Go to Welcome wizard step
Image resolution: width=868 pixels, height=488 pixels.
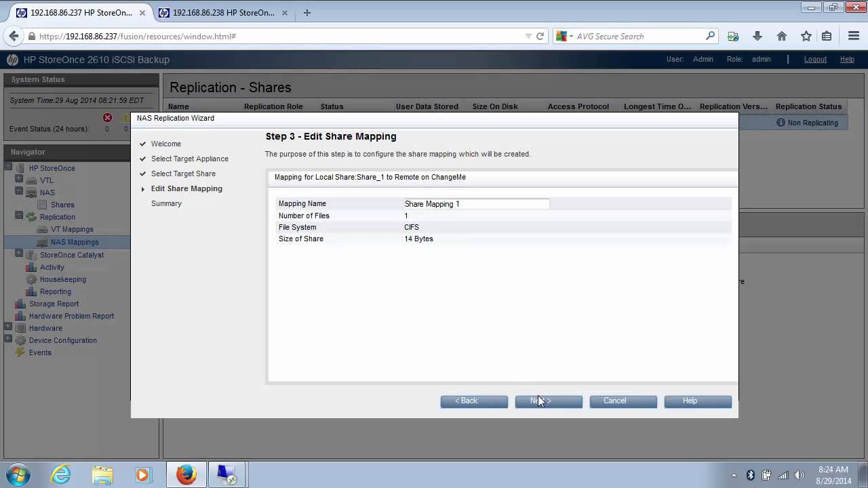[x=166, y=144]
